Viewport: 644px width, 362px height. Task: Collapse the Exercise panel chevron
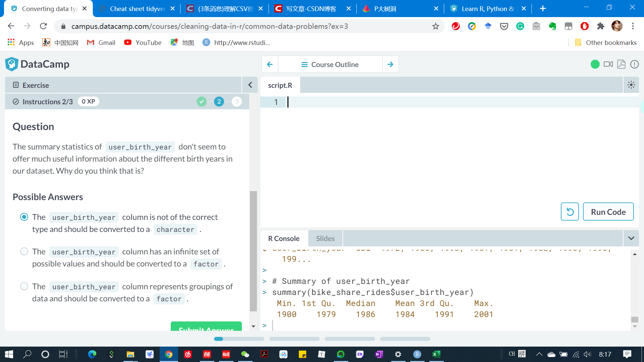point(250,85)
